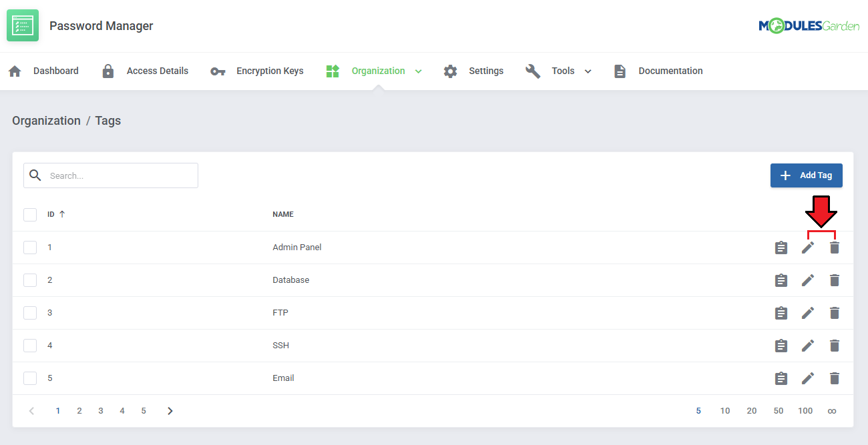This screenshot has width=868, height=445.
Task: Show 20 entries per page
Action: (x=752, y=411)
